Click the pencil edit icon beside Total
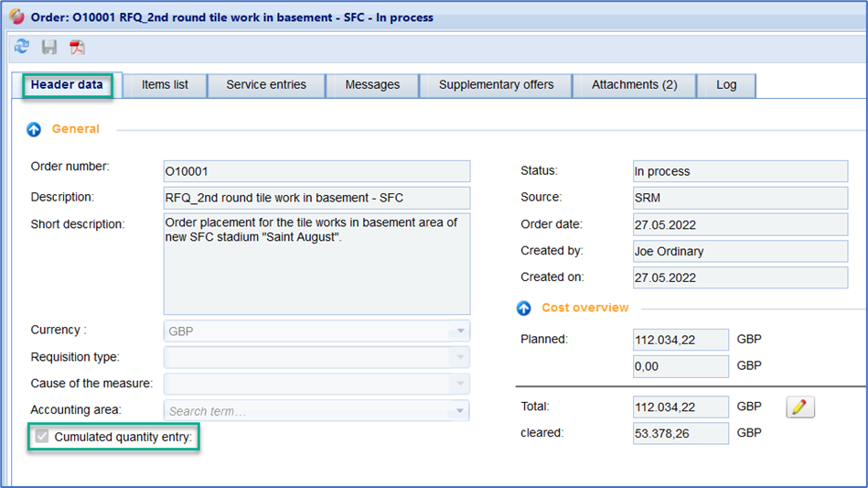 point(800,407)
